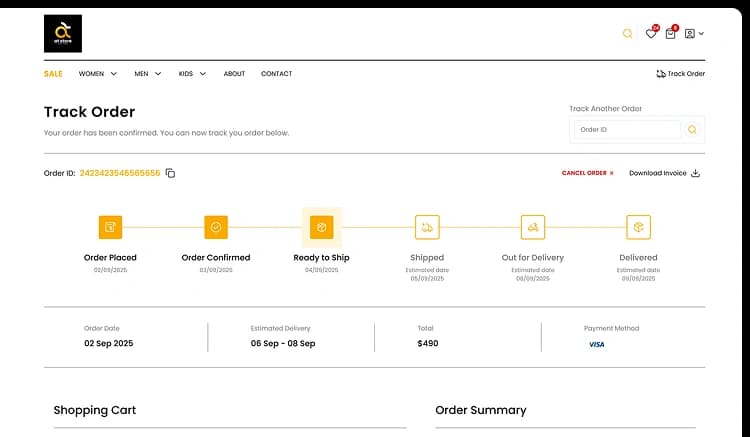750x437 pixels.
Task: Open the user account icon
Action: (x=689, y=33)
